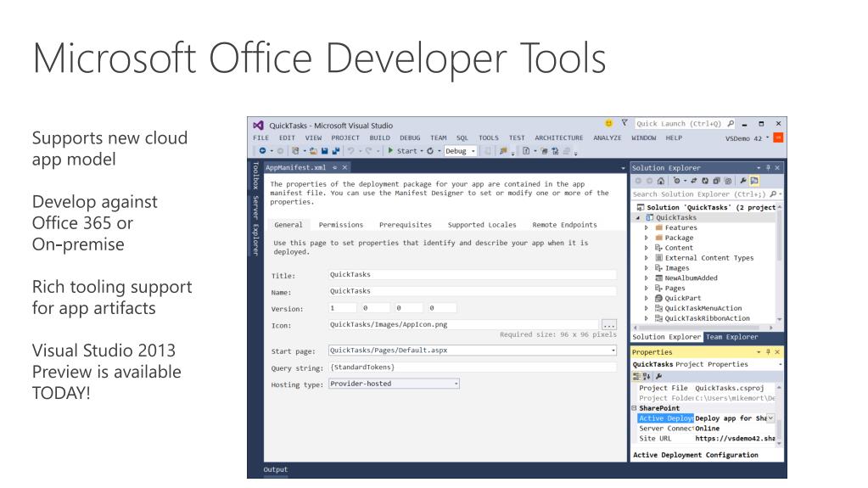Click the notifications filter funnel icon
The width and height of the screenshot is (868, 488).
(624, 123)
